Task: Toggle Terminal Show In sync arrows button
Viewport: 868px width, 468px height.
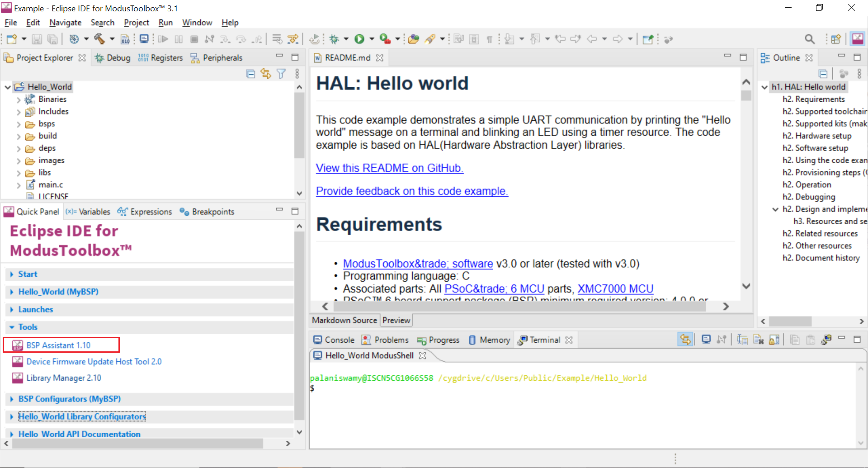Action: click(x=685, y=340)
